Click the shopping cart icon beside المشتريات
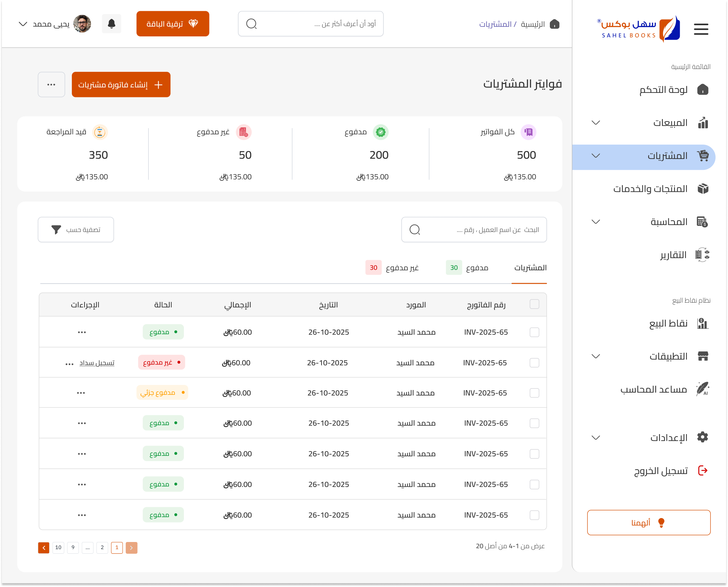 [703, 155]
